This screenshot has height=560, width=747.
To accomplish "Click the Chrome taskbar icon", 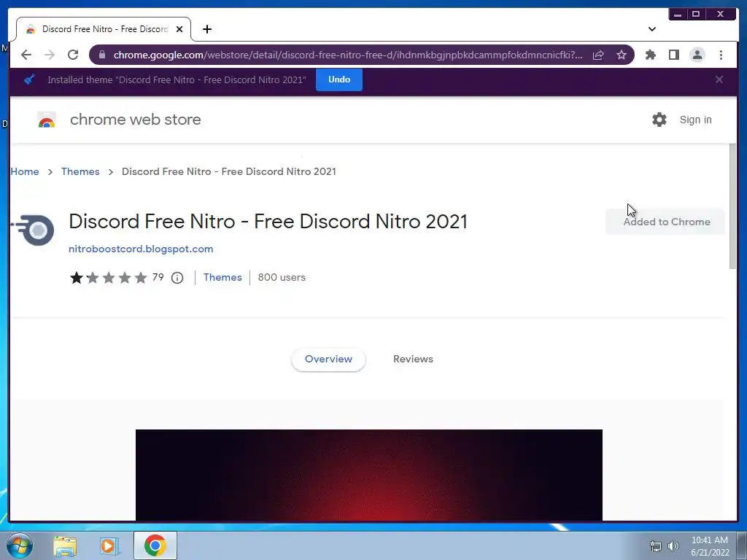I will 155,545.
